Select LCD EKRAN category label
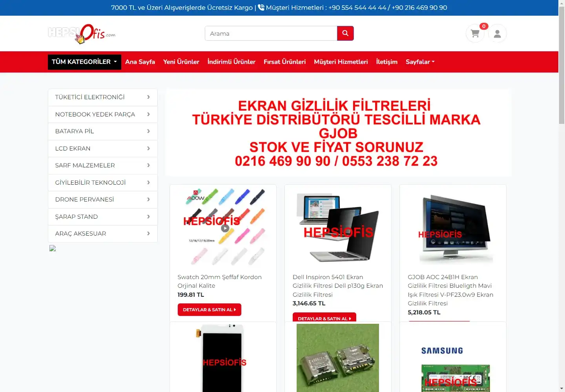This screenshot has height=392, width=565. tap(73, 149)
